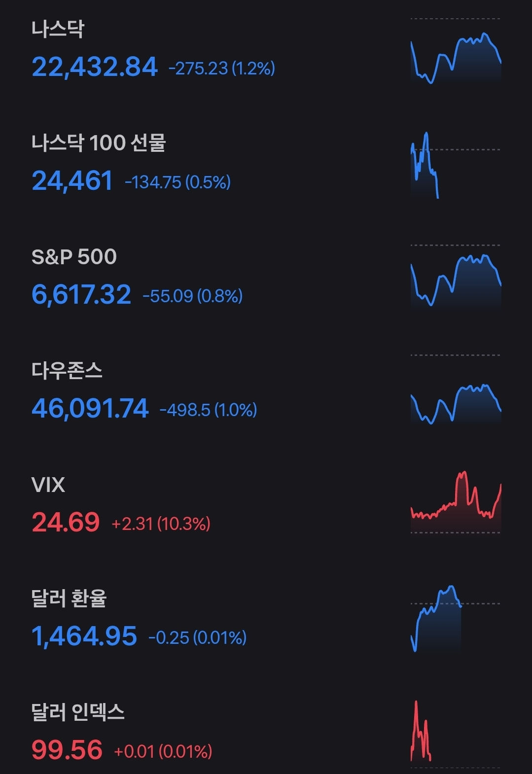Click the 6,617.32 price value
The height and width of the screenshot is (774, 532).
(x=81, y=295)
